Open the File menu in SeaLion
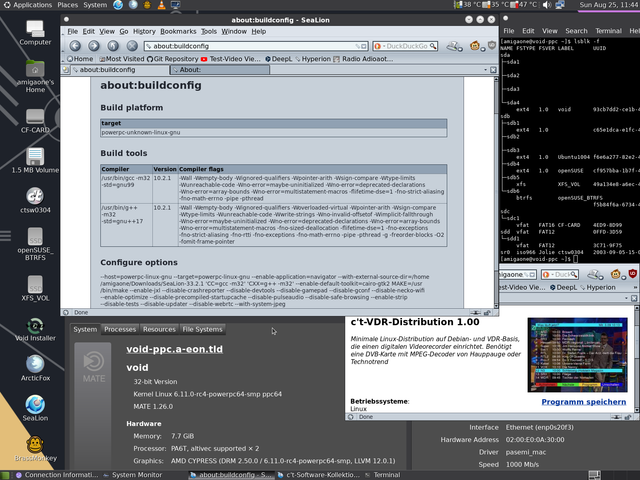This screenshot has height=480, width=640. pos(73,31)
